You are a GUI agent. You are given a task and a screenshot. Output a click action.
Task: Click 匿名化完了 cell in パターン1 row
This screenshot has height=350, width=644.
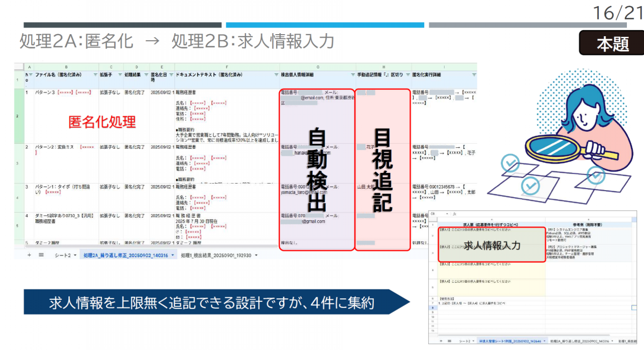pyautogui.click(x=136, y=197)
